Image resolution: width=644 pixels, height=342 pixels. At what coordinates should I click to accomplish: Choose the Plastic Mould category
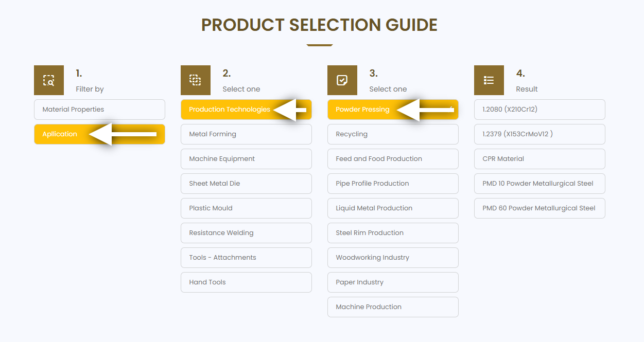(246, 208)
